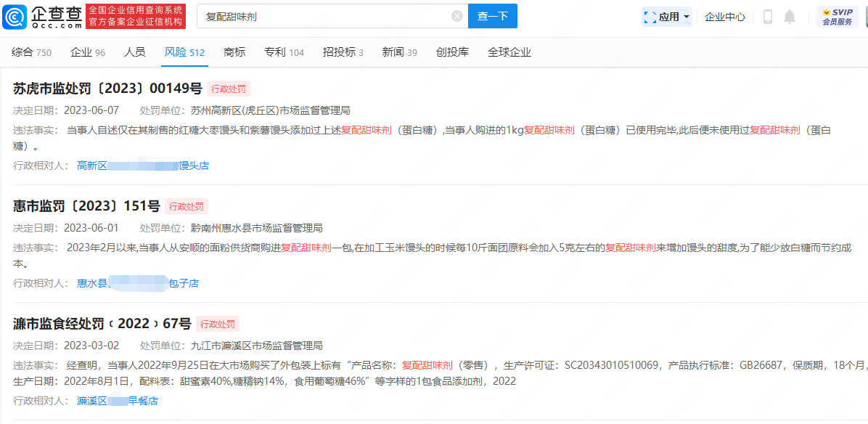Open the 濂溪区 早餐店 company link

118,401
